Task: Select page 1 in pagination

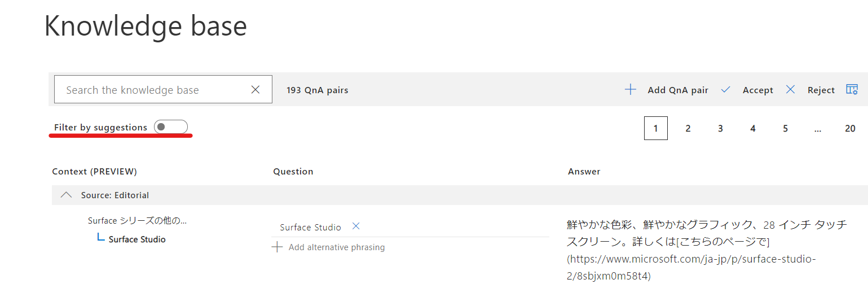Action: (x=655, y=128)
